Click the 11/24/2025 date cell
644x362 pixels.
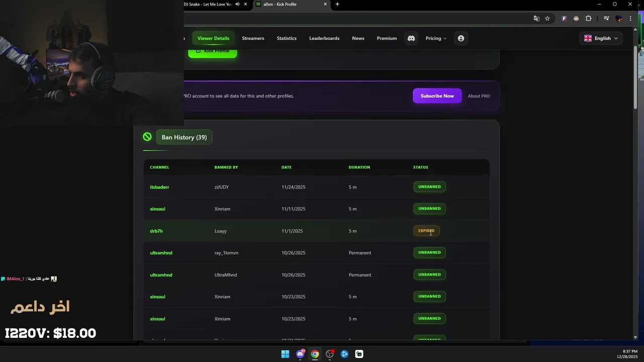[x=293, y=187]
